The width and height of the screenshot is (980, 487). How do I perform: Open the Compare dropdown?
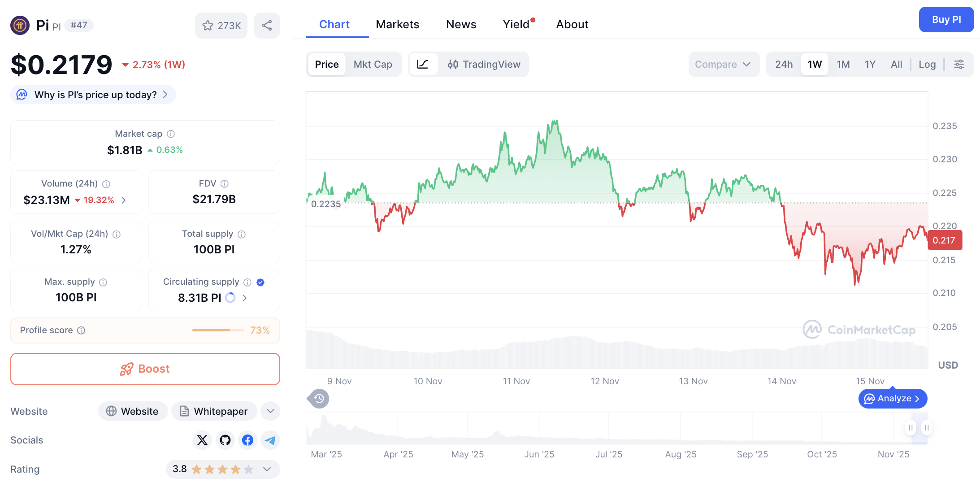pyautogui.click(x=723, y=64)
